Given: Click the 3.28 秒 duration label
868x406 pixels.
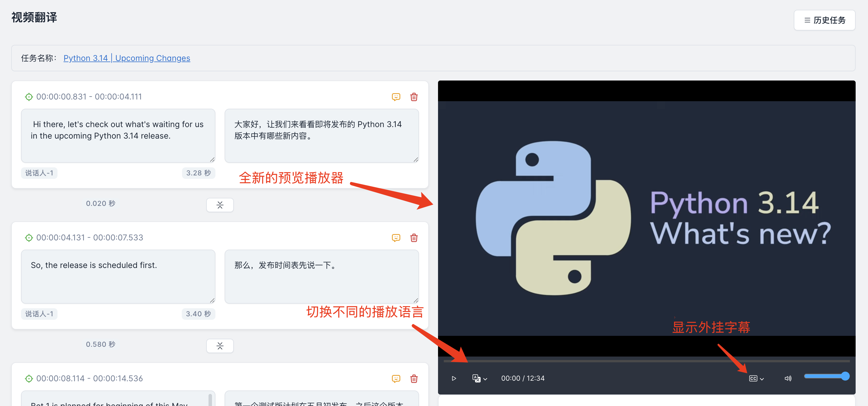Looking at the screenshot, I should [198, 173].
